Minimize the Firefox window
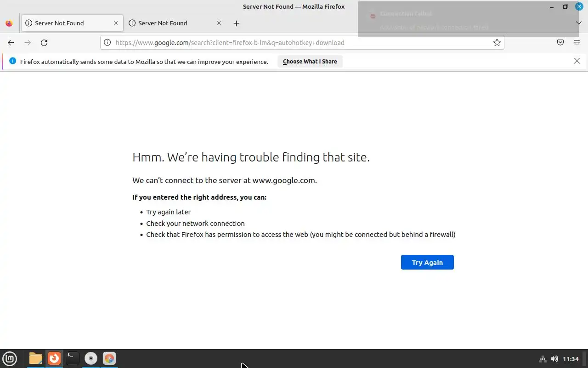The image size is (588, 368). click(x=552, y=6)
